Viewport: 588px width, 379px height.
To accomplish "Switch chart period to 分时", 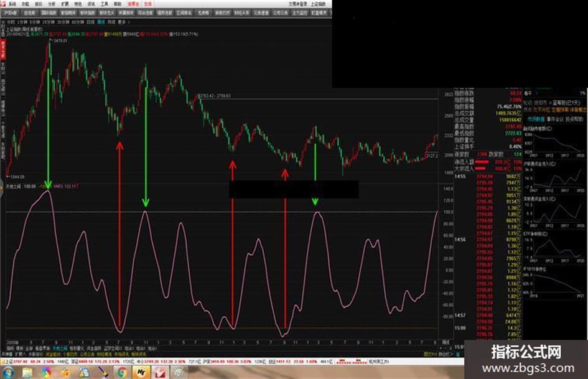I will [x=11, y=22].
